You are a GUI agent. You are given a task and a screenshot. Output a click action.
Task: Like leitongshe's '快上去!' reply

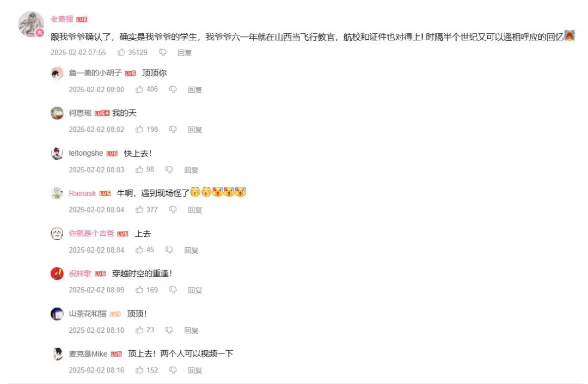click(139, 169)
